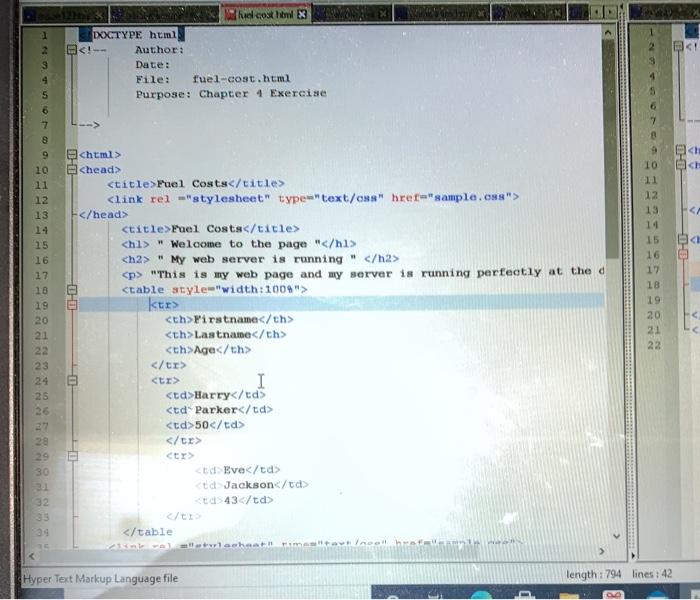Click the h2 'My web server is running' line
700x600 pixels.
tap(260, 259)
